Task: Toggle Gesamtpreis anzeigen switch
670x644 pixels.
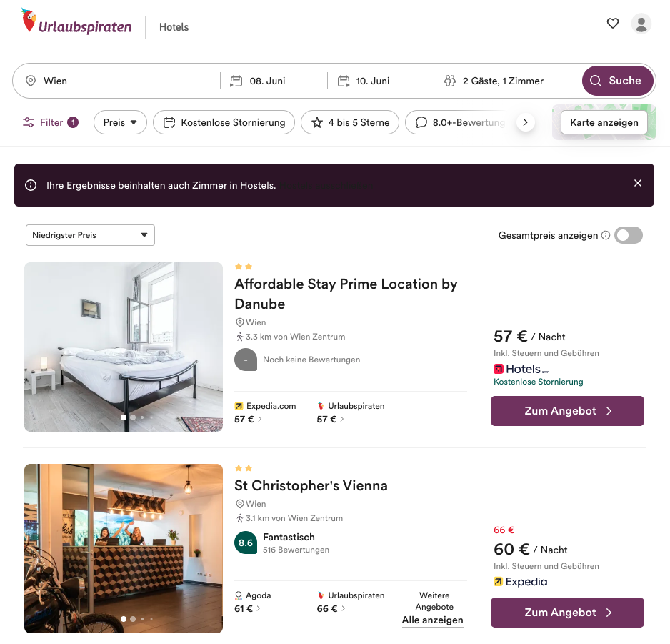Action: pos(629,235)
